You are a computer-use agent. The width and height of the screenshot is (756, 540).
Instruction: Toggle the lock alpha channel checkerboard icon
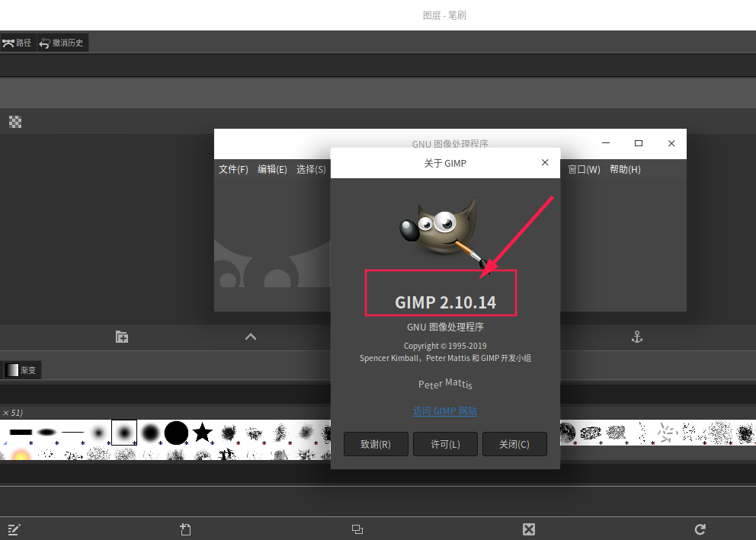click(x=15, y=122)
